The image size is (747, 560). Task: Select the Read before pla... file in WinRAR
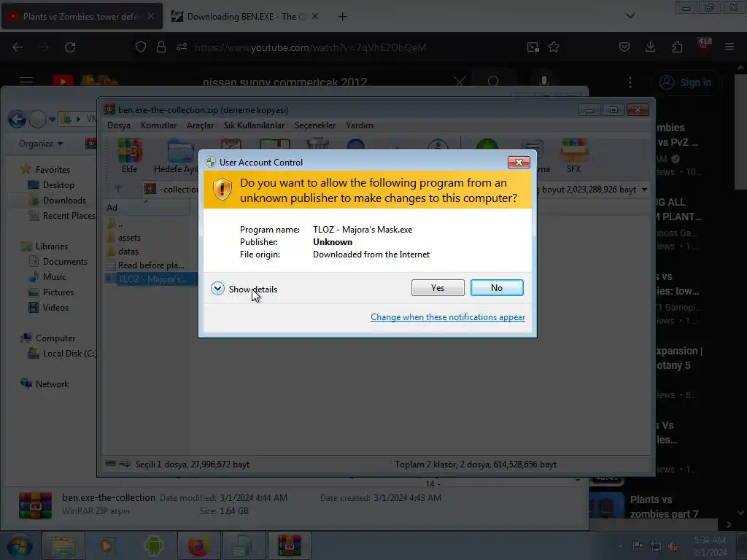pos(145,265)
